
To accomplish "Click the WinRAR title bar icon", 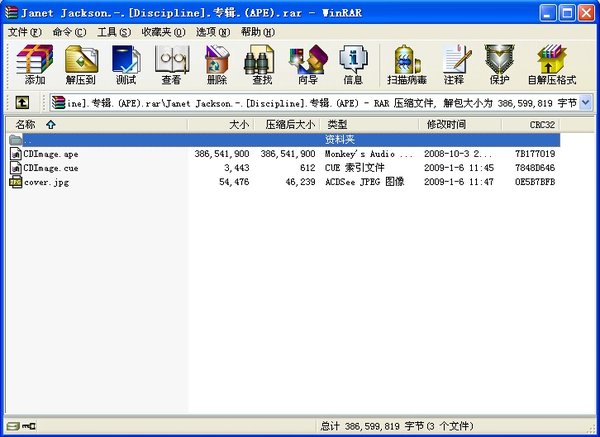I will click(11, 13).
